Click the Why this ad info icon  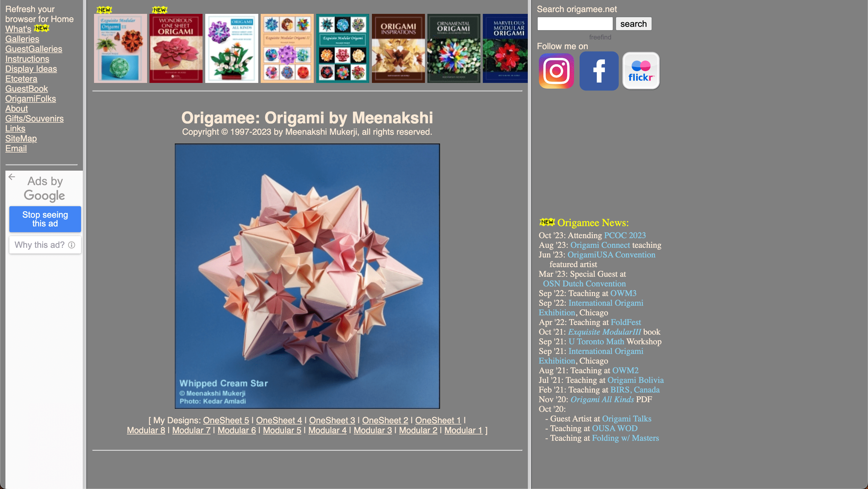coord(71,245)
